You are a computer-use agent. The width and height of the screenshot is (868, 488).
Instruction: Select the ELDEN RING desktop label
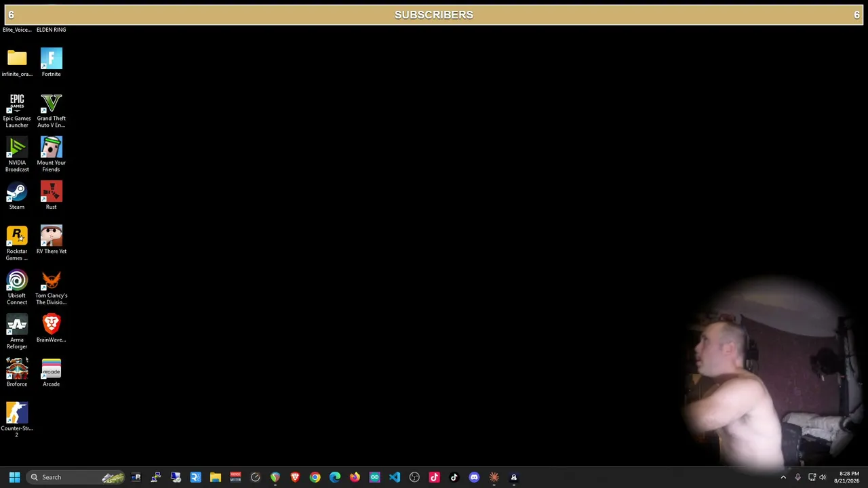pyautogui.click(x=51, y=30)
